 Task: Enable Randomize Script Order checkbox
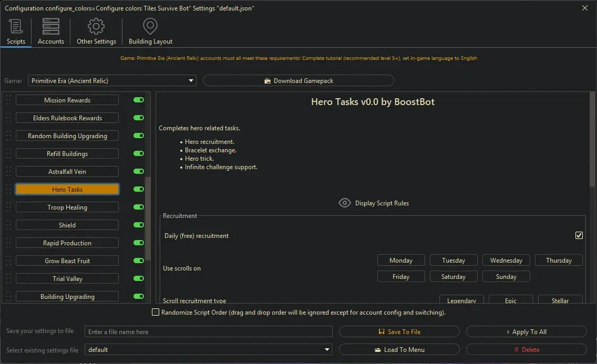click(156, 313)
